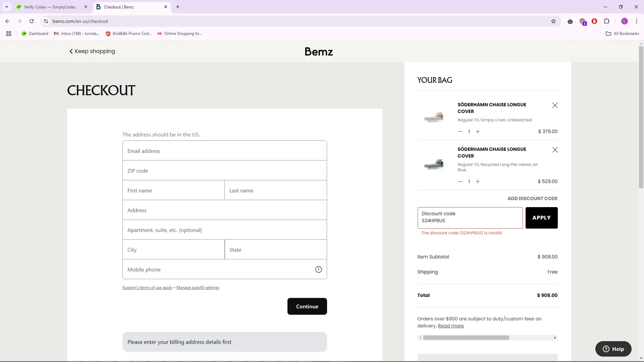Click the Total $908.00 amount

click(547, 295)
